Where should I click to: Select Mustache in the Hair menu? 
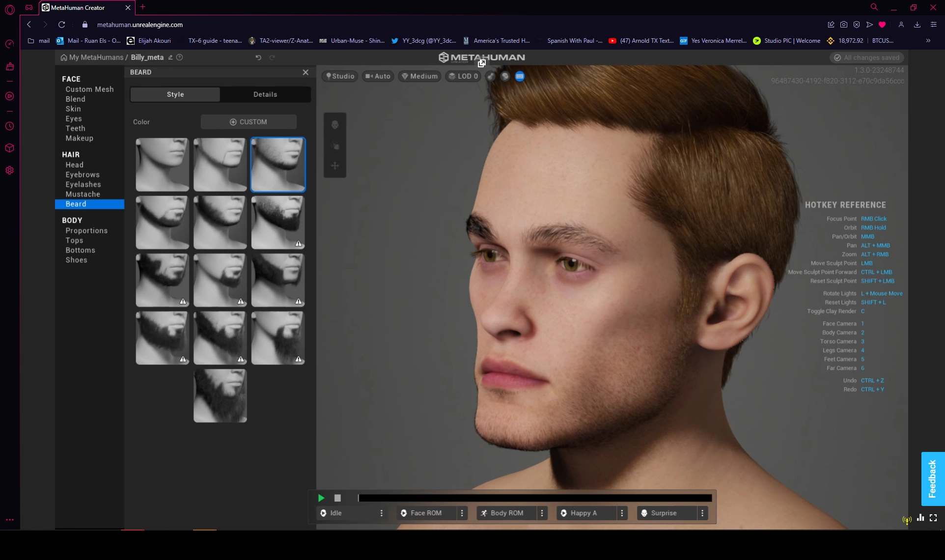[x=83, y=194]
